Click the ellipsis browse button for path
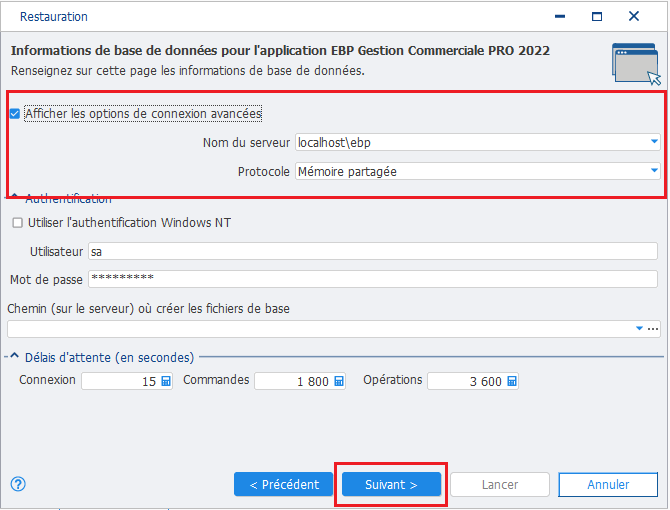The image size is (670, 510). coord(653,328)
